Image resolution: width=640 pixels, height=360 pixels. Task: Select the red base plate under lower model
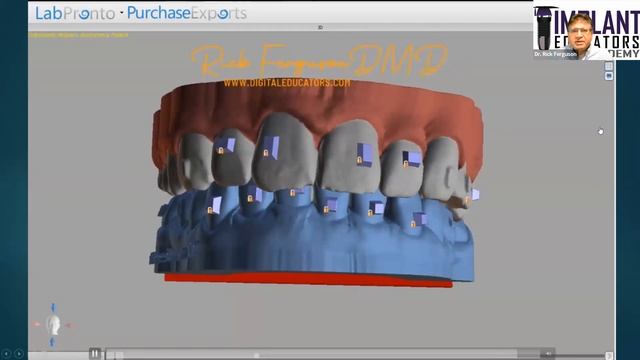(308, 280)
